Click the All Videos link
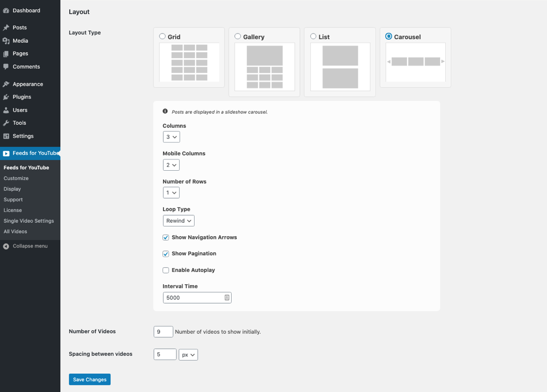 [15, 232]
